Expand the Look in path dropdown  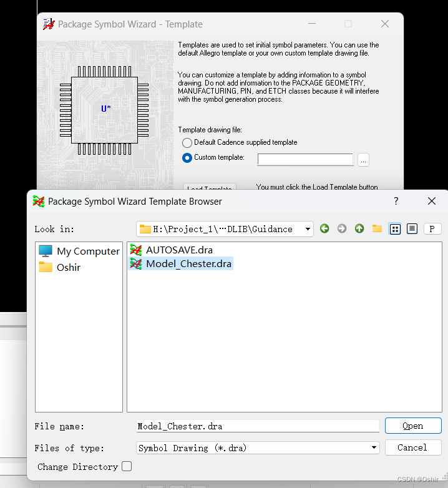[x=308, y=229]
